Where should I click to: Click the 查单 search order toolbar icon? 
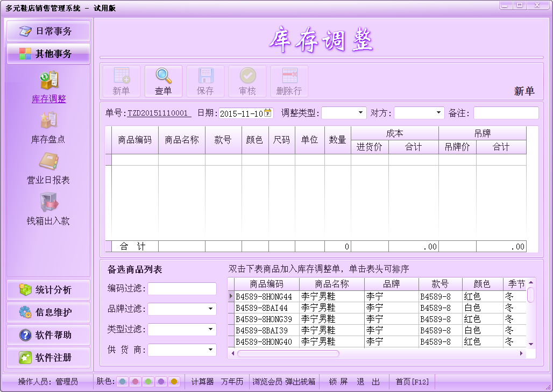164,81
